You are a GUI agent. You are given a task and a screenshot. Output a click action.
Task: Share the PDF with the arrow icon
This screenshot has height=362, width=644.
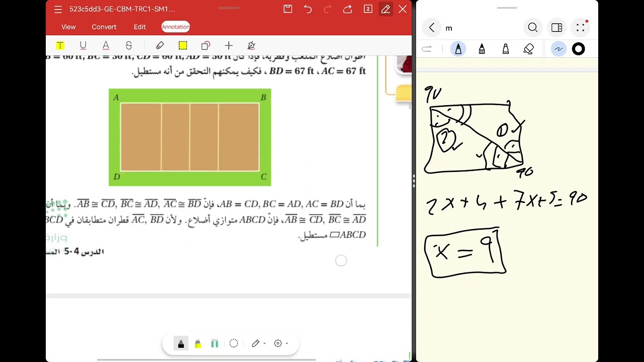(x=348, y=9)
